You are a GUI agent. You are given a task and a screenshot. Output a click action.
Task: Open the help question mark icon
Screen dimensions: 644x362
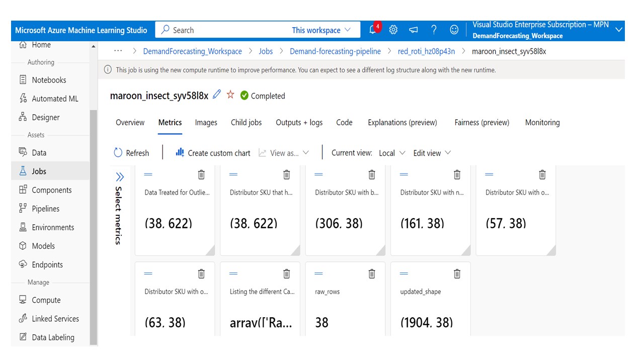point(434,30)
